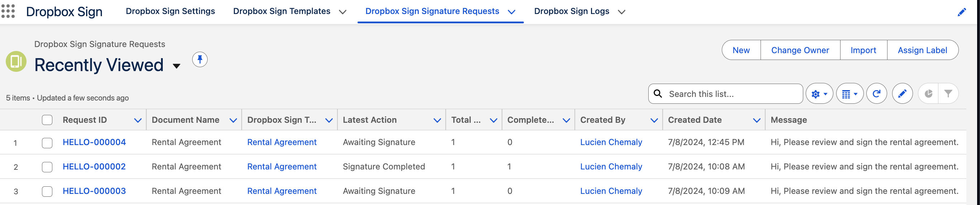Sort by Request ID column header
The width and height of the screenshot is (980, 205).
85,120
